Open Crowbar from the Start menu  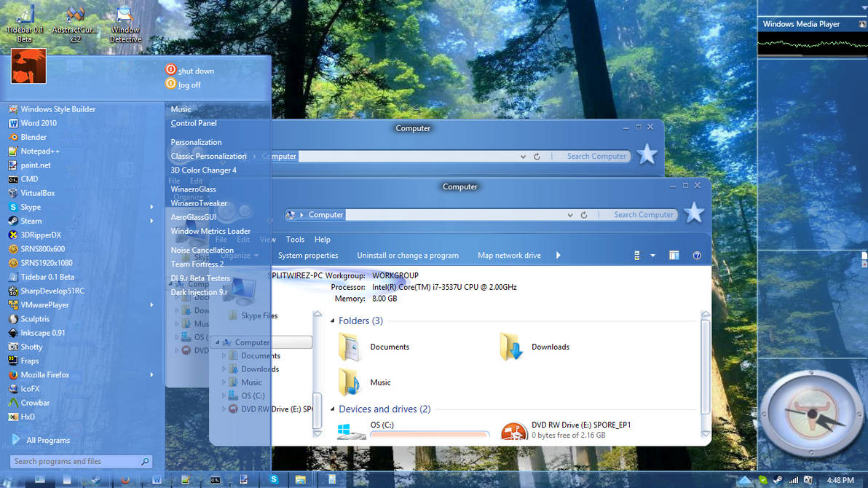tap(29, 403)
